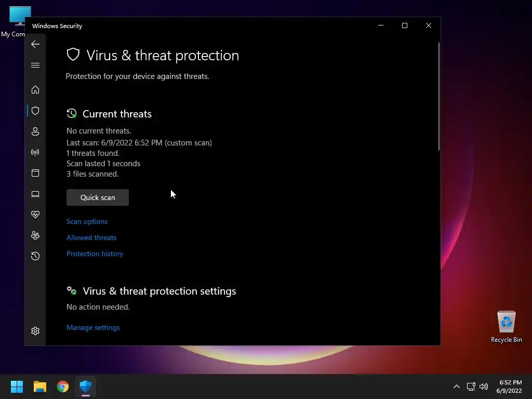Viewport: 532px width, 399px height.
Task: Maximize the Windows Security window
Action: (x=404, y=25)
